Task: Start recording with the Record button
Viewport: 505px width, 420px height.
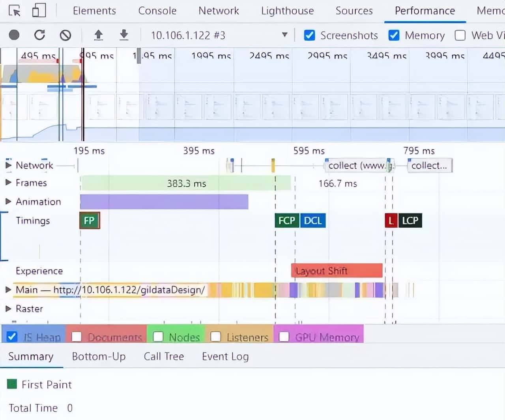Action: (14, 35)
